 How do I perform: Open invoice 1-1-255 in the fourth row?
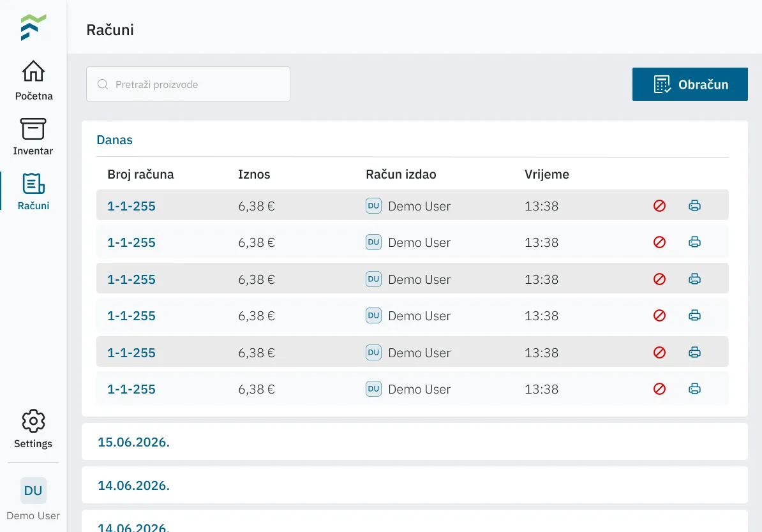point(131,316)
